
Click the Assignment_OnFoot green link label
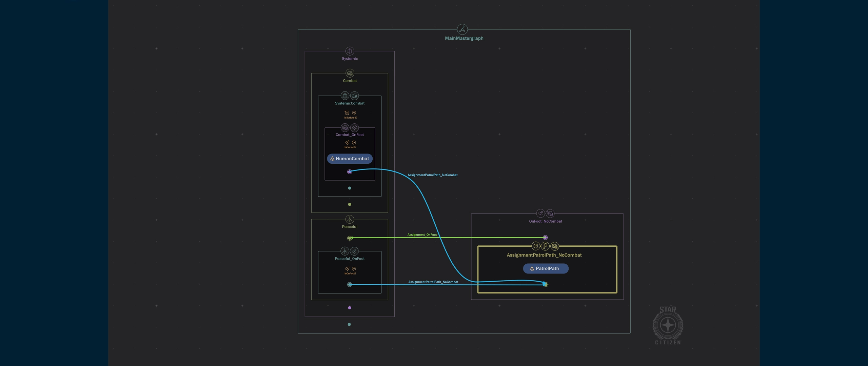(x=422, y=235)
